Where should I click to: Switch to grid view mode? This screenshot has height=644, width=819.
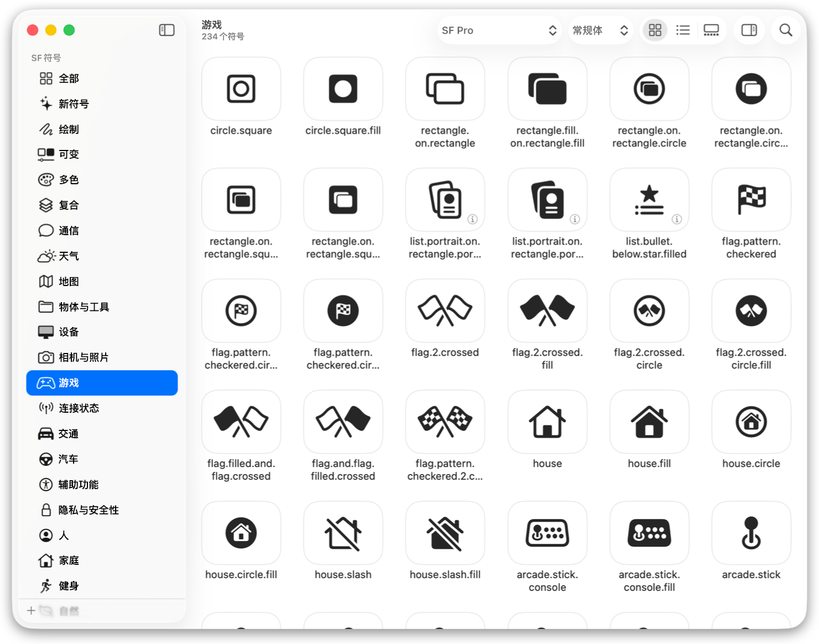pos(655,30)
